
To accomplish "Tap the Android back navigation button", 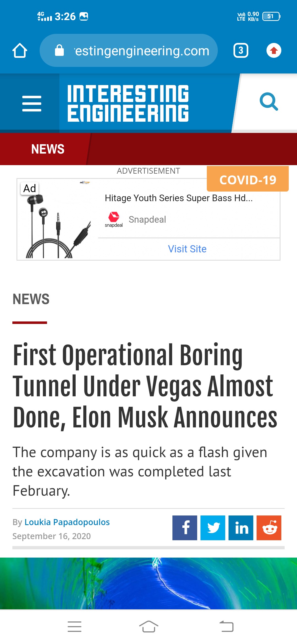I will point(226,627).
